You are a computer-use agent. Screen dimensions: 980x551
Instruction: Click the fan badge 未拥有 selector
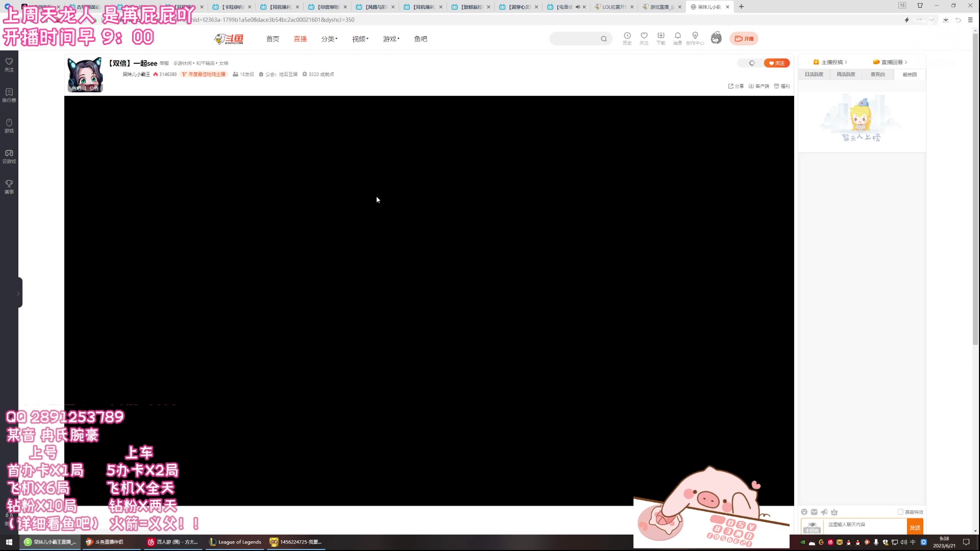(x=812, y=527)
